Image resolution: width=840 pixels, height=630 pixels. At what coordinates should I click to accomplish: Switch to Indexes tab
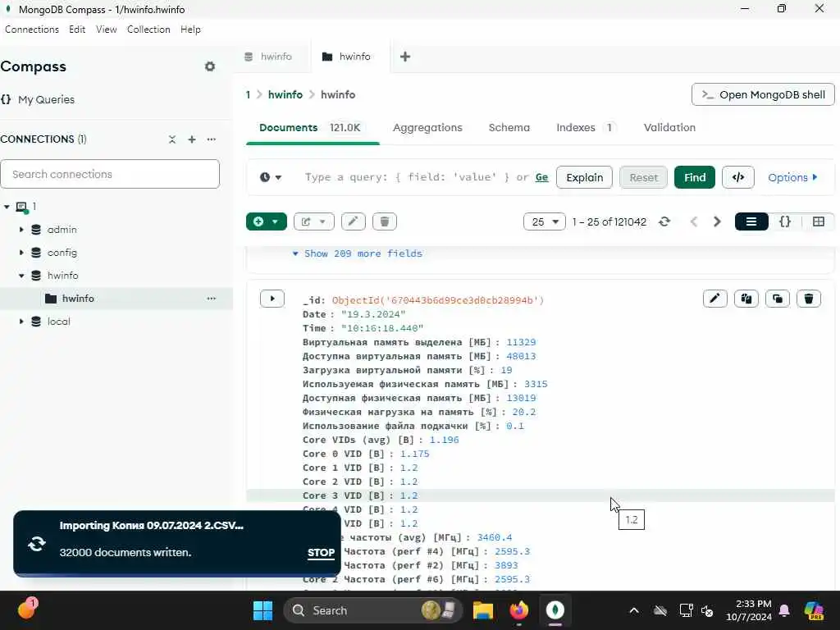coord(585,127)
